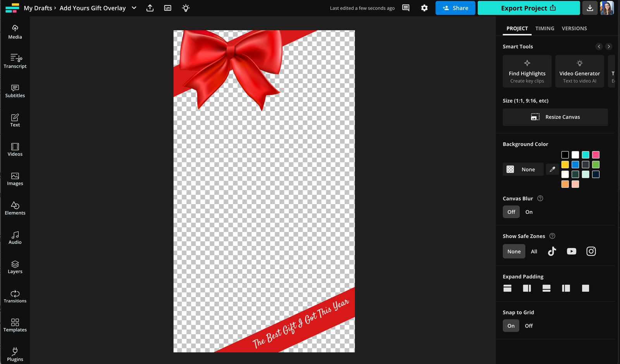Open the Elements library

15,208
